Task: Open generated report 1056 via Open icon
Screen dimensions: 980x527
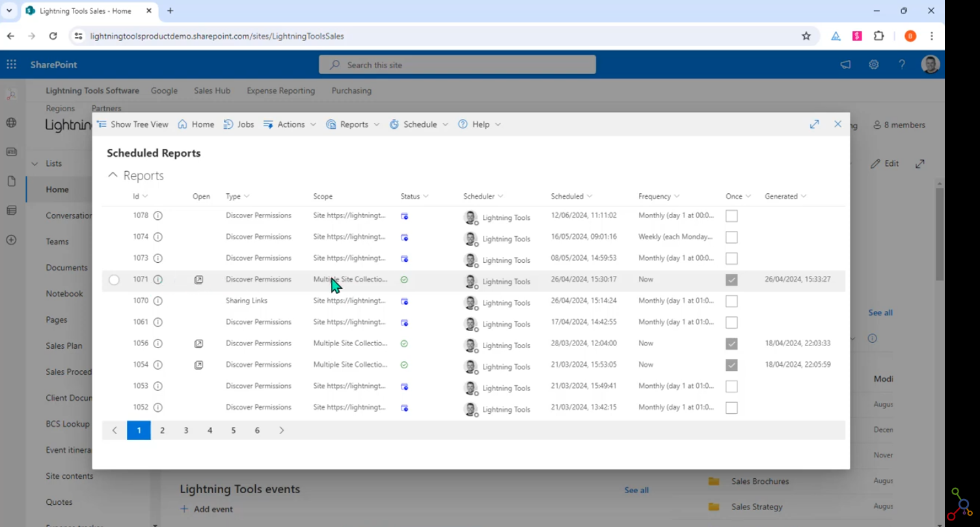Action: pos(199,344)
